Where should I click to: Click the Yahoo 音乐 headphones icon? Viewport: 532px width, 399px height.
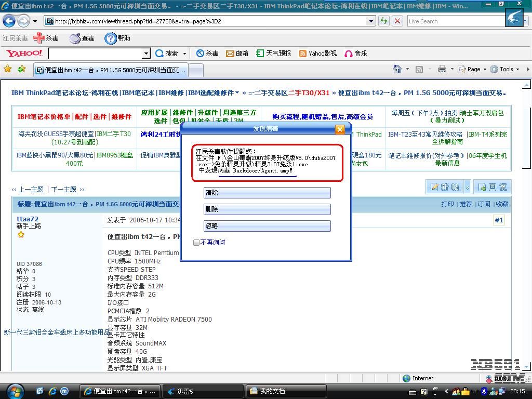click(x=349, y=54)
